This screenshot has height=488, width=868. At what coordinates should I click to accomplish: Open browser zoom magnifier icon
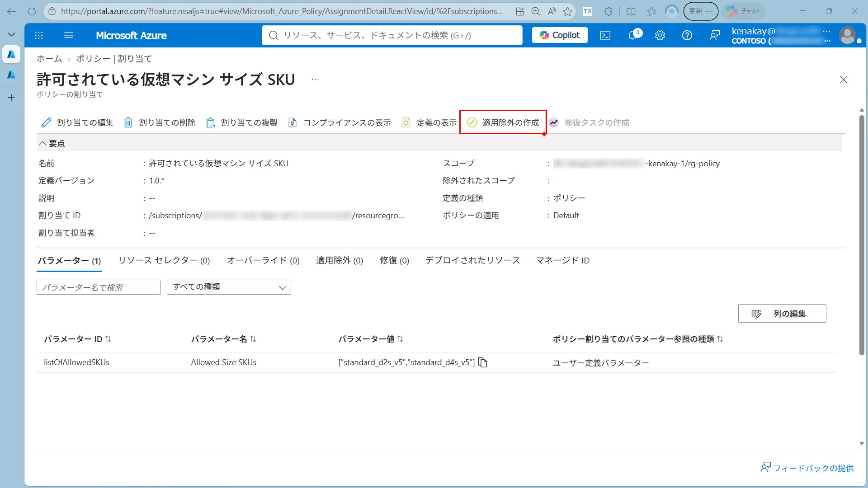(x=536, y=11)
